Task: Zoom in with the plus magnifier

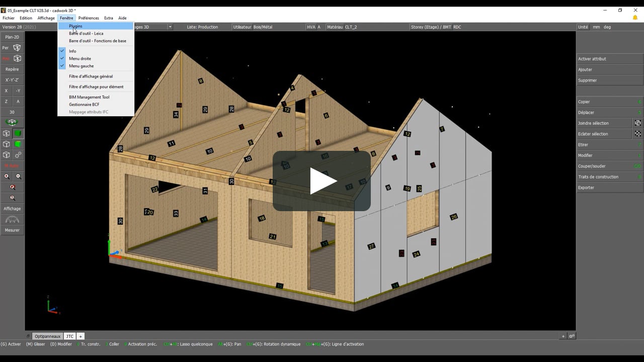Action: tap(7, 176)
